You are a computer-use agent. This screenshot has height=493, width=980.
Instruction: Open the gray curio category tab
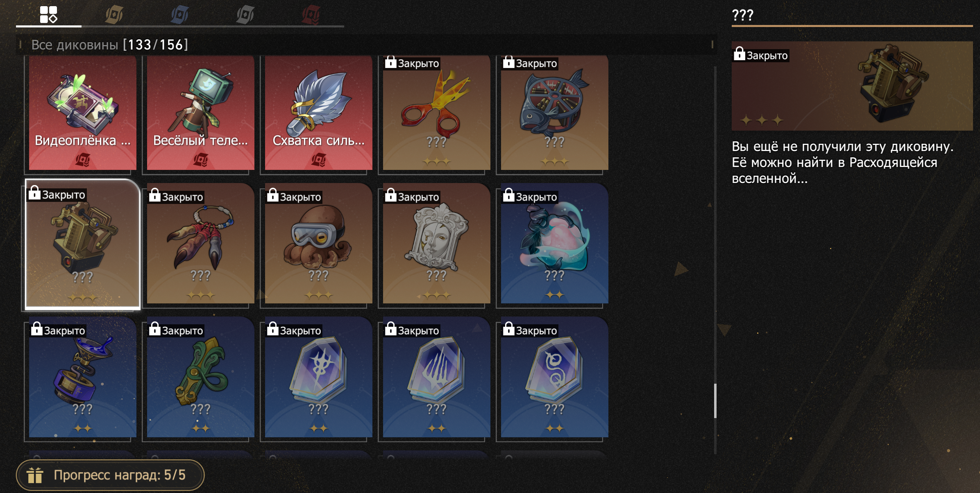pos(245,15)
